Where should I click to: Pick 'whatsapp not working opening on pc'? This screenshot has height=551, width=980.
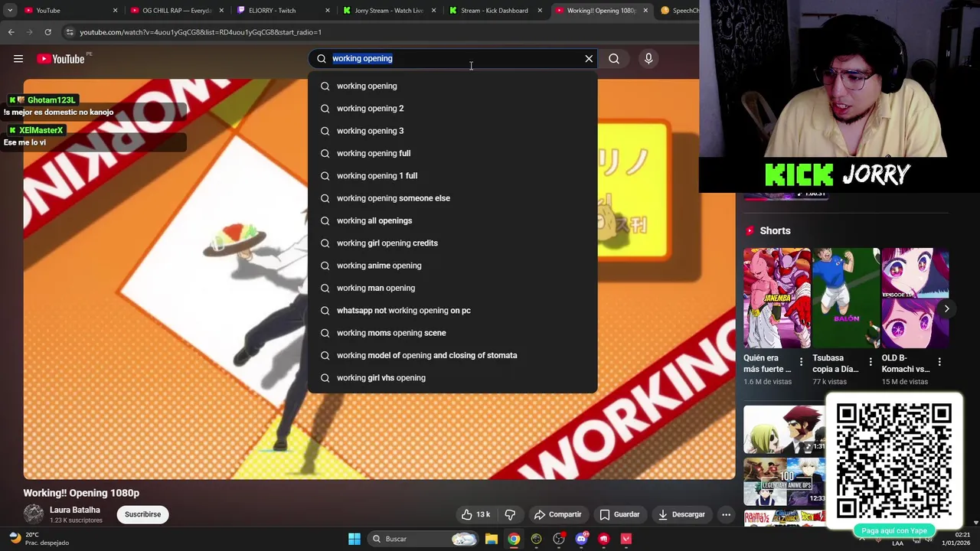pos(452,311)
